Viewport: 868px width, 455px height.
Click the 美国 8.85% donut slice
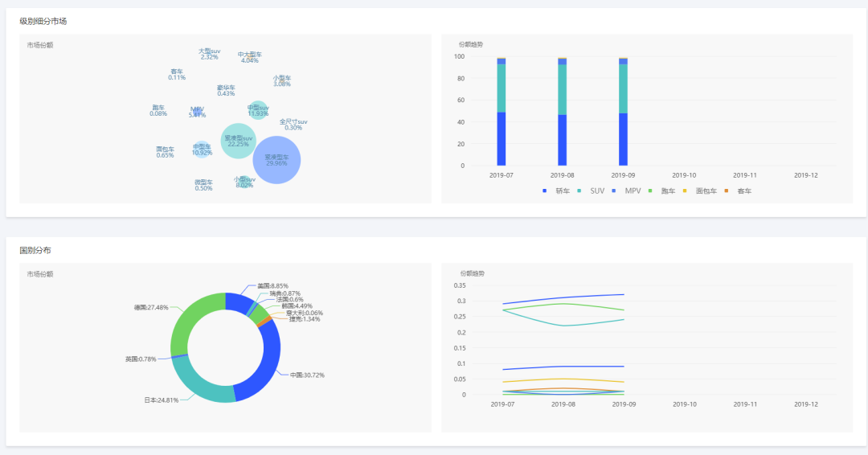(238, 302)
